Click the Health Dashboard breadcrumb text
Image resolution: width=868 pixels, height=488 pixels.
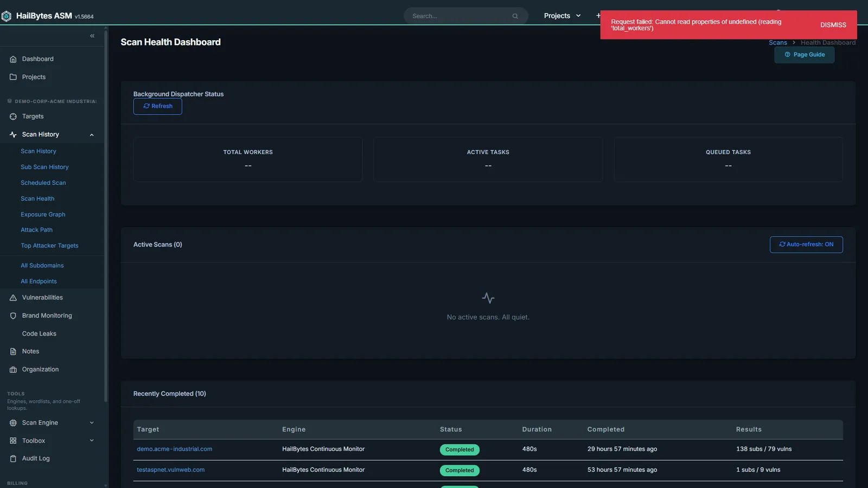point(828,43)
